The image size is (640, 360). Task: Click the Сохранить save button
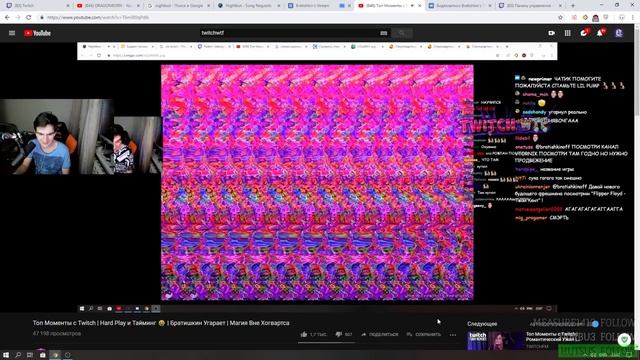coord(424,334)
